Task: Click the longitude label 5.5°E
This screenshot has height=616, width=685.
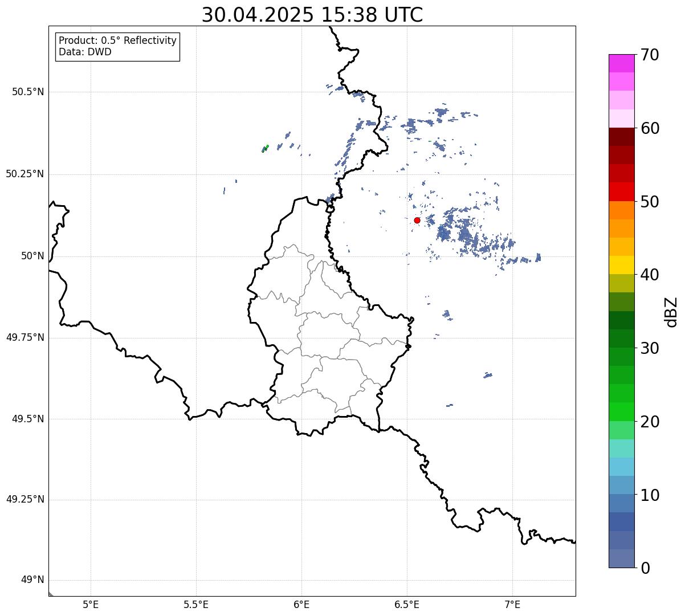Action: point(196,605)
